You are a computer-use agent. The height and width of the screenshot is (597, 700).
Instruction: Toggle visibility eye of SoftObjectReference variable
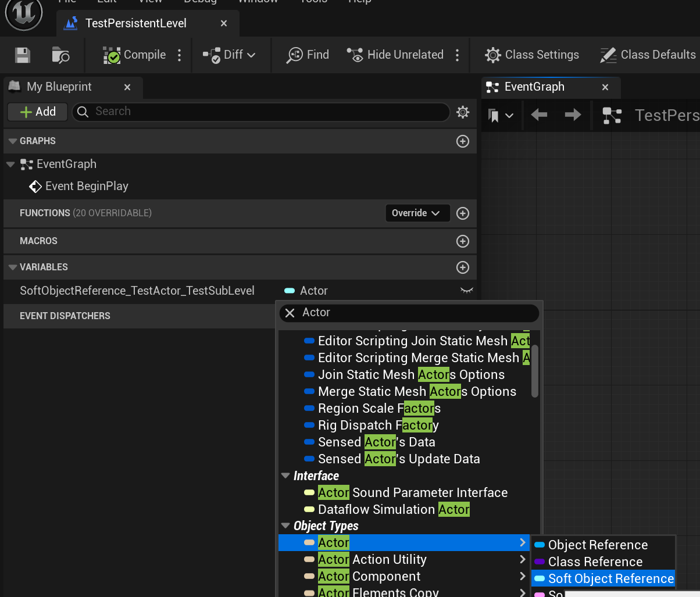[x=466, y=291]
